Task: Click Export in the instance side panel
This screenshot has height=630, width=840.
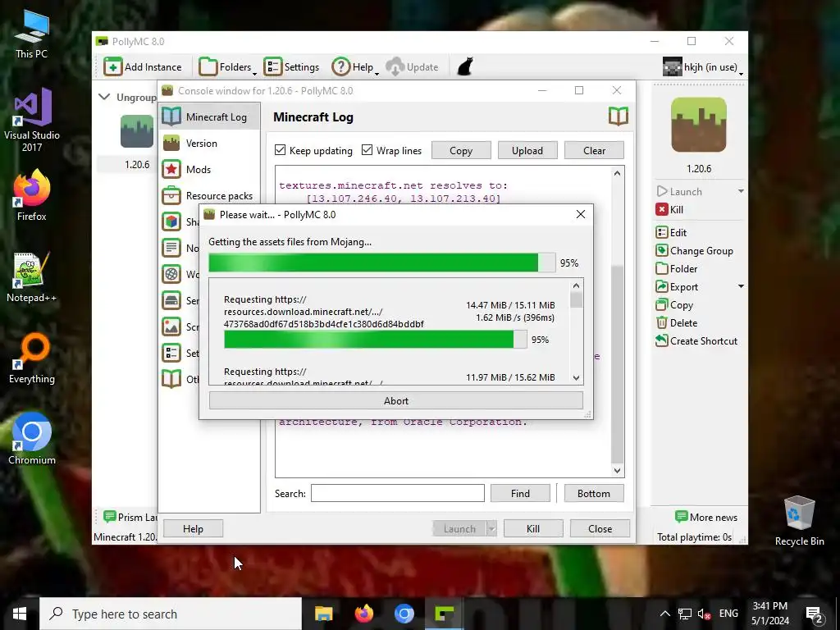Action: coord(677,286)
